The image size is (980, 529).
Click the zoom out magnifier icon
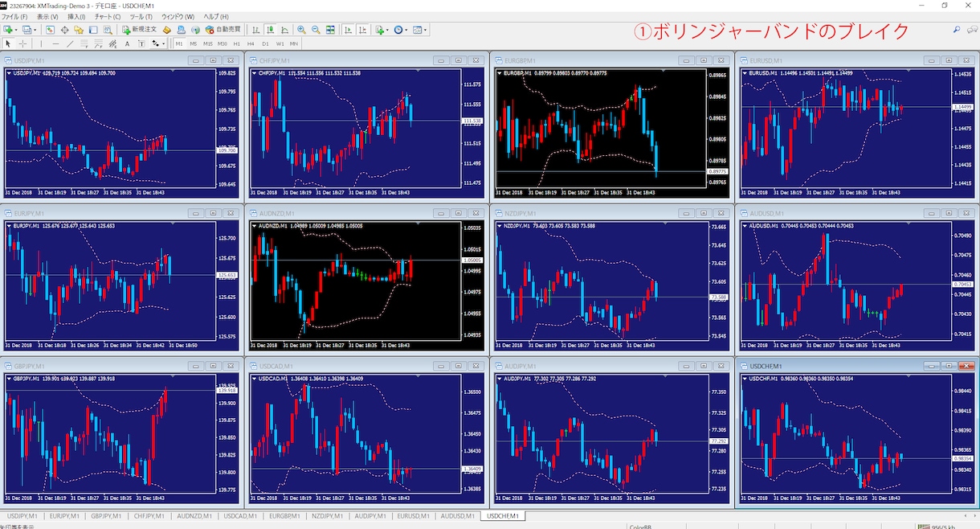316,30
